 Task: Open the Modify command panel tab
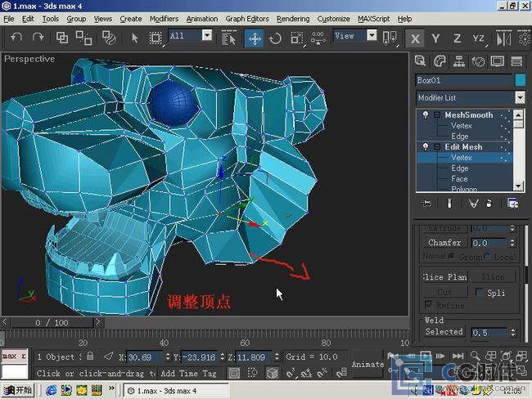(440, 61)
